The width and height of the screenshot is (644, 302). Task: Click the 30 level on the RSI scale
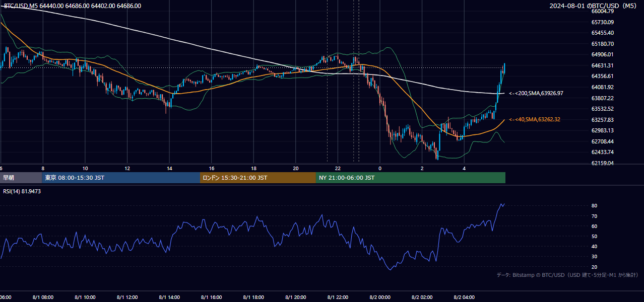click(595, 257)
